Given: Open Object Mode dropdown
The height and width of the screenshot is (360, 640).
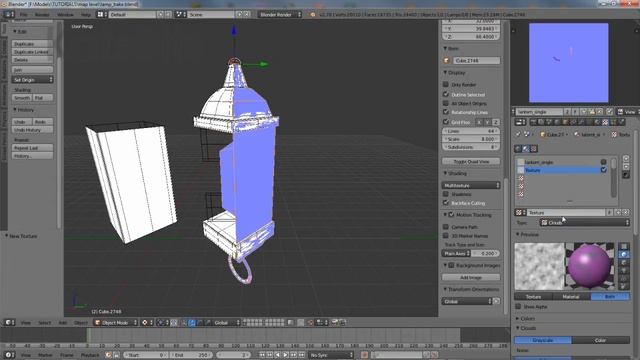Looking at the screenshot, I should 116,322.
